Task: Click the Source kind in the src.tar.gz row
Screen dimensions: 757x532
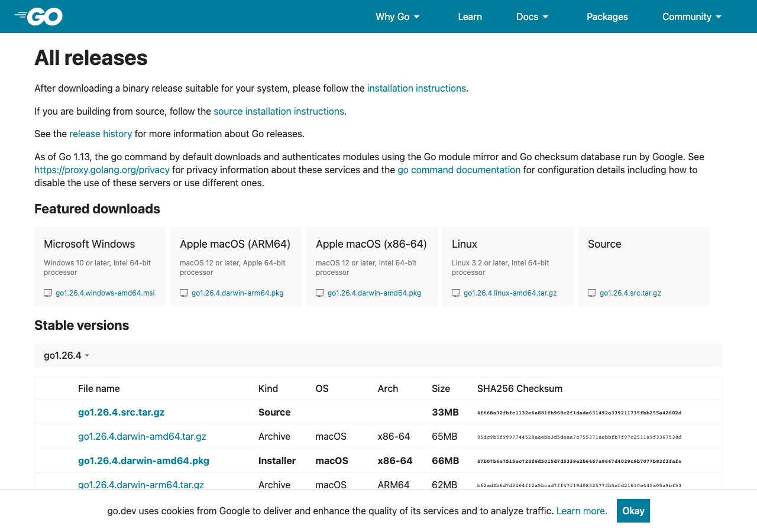Action: click(x=274, y=412)
